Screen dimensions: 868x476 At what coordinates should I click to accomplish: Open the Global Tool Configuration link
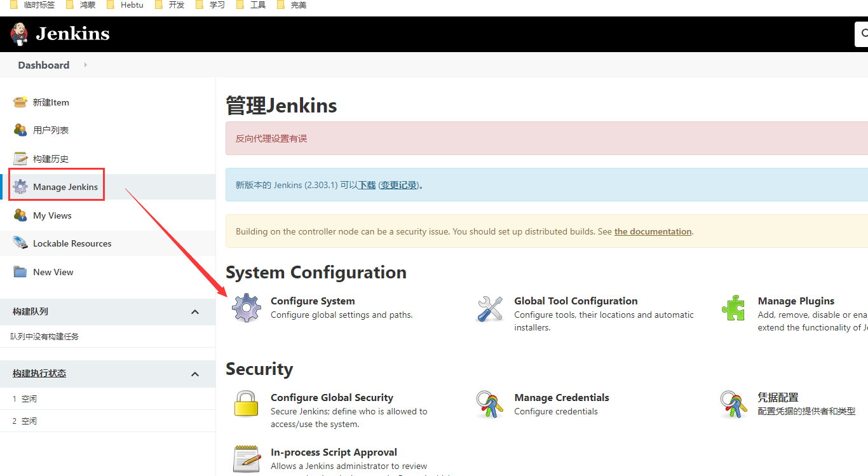click(x=576, y=301)
